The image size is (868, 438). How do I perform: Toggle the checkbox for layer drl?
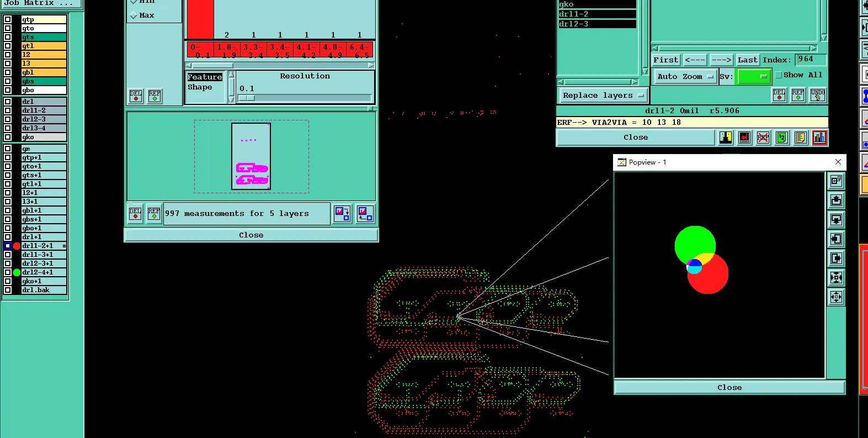[x=8, y=102]
